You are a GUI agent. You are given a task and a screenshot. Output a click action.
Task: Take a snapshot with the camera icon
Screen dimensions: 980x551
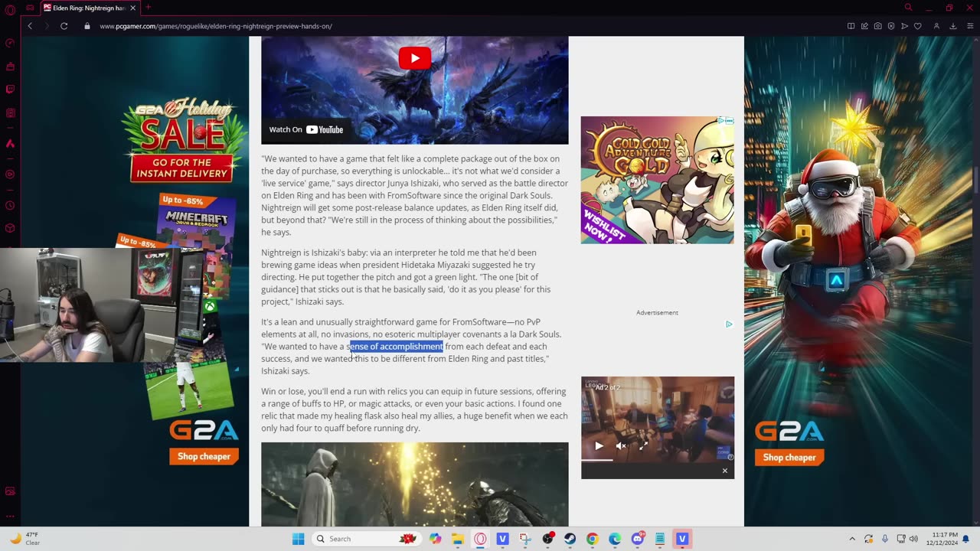(877, 26)
